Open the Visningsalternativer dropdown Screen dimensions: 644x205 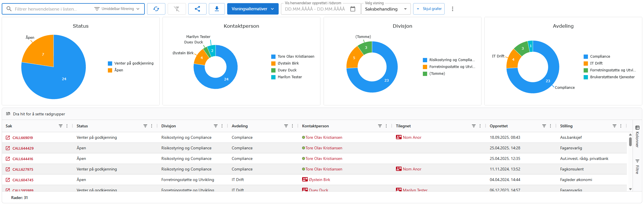tap(253, 9)
